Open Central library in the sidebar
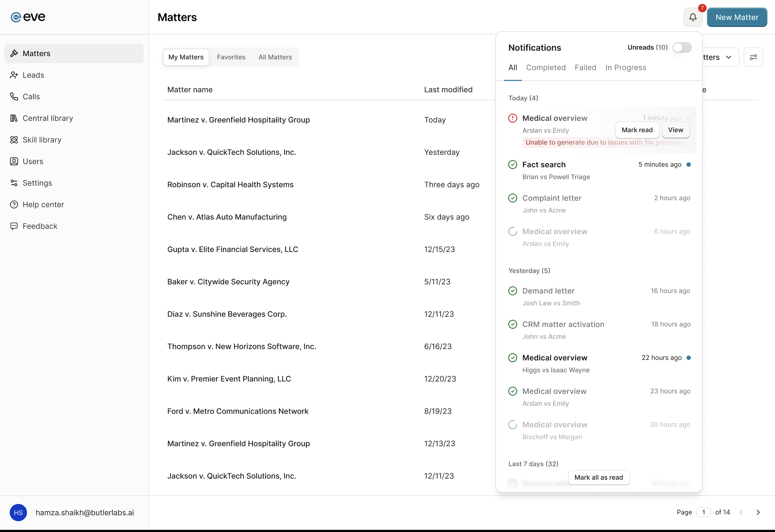This screenshot has height=532, width=775. 74,118
